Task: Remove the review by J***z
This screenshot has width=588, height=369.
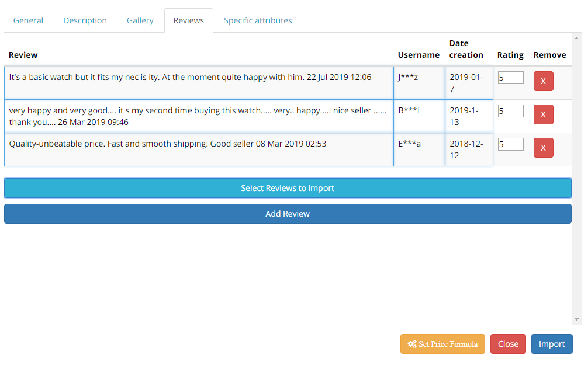Action: [x=544, y=81]
